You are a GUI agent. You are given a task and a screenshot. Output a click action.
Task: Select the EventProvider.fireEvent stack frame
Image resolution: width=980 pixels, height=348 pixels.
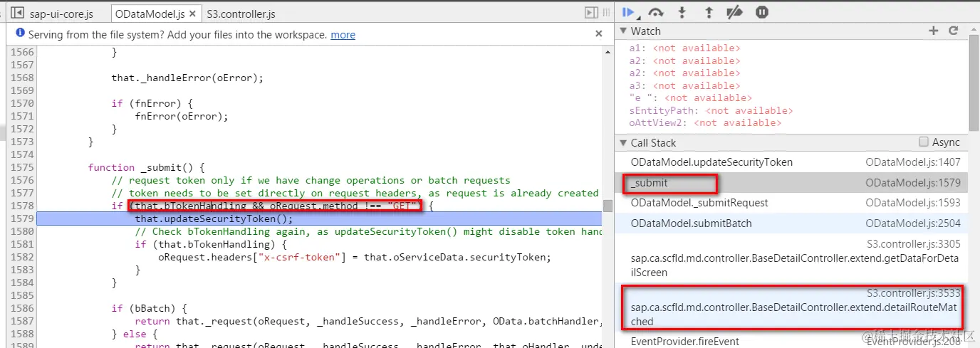791,341
